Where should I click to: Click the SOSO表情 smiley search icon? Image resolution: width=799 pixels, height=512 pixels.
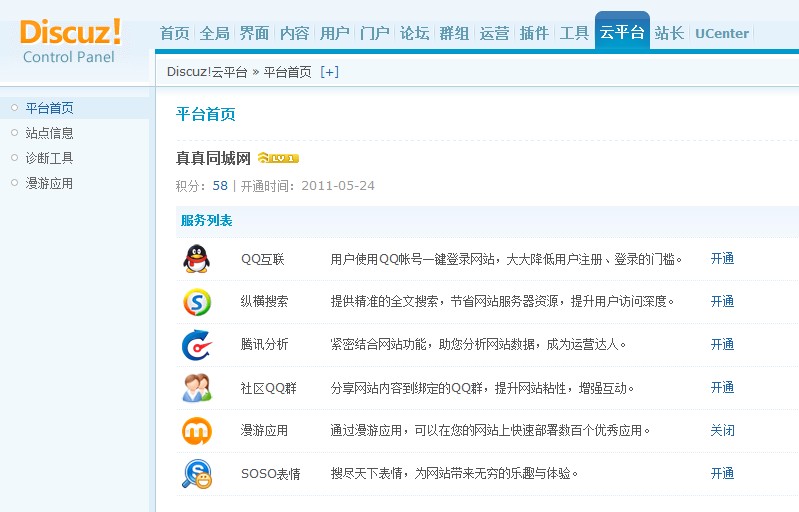click(x=197, y=474)
